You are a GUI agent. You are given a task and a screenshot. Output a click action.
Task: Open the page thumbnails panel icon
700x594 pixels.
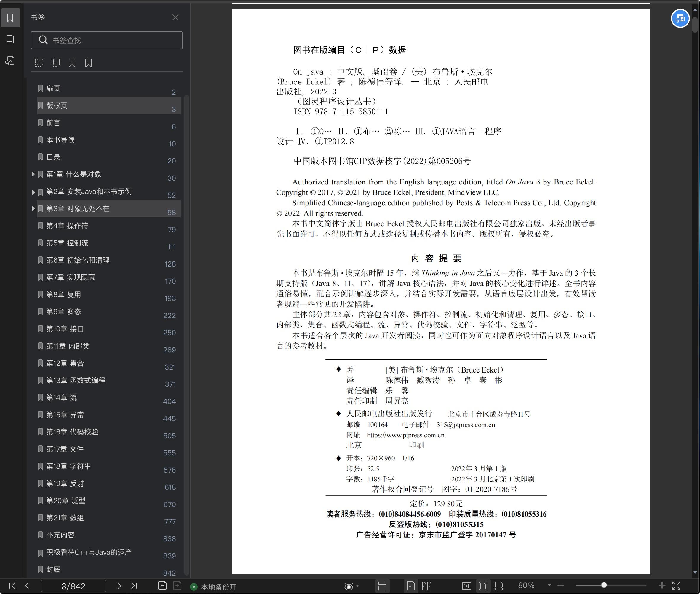pyautogui.click(x=10, y=39)
